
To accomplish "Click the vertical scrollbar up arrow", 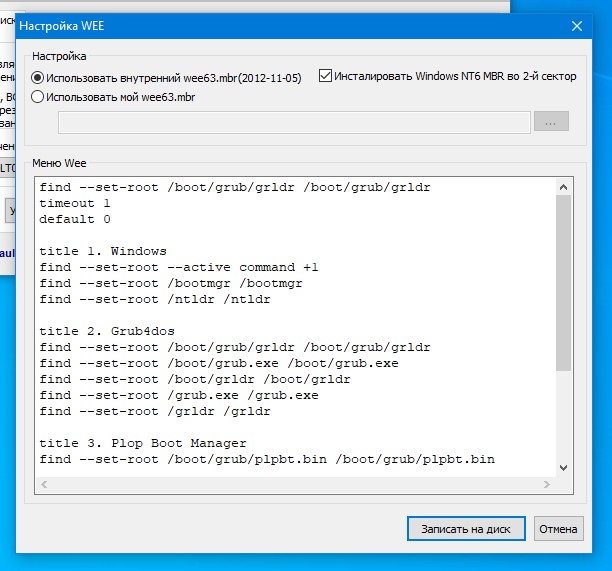I will click(x=563, y=187).
